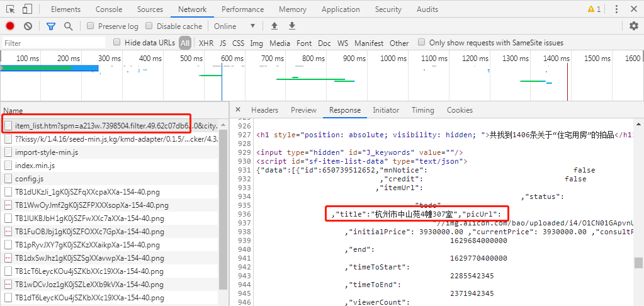Select the Response tab

click(344, 110)
